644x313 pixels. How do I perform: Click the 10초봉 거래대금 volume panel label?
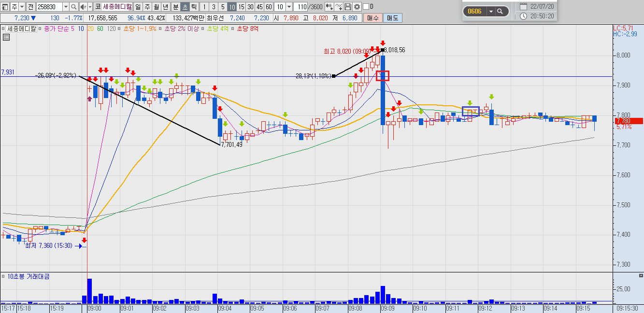(x=28, y=276)
